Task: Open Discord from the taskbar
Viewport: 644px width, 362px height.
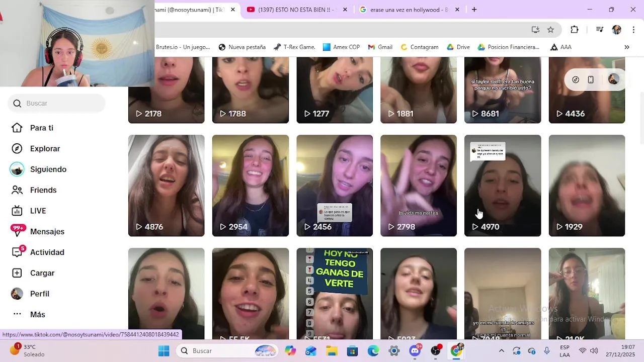Action: (415, 351)
